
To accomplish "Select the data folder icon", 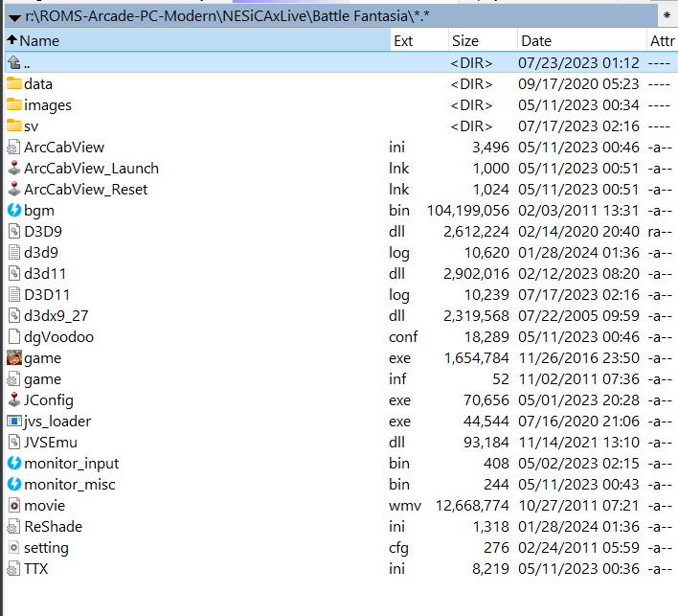I will pyautogui.click(x=14, y=83).
